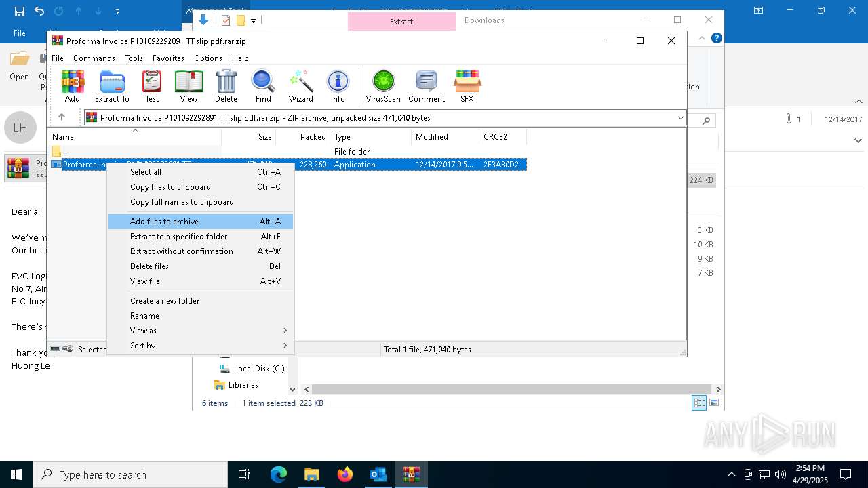Image resolution: width=868 pixels, height=488 pixels.
Task: Open the Wizard wand icon
Action: 300,86
